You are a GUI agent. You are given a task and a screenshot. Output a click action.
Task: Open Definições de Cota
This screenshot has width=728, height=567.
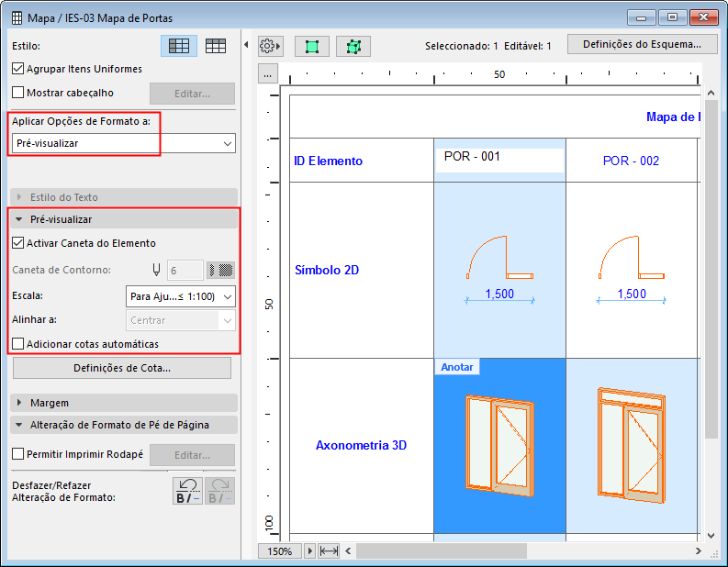122,368
